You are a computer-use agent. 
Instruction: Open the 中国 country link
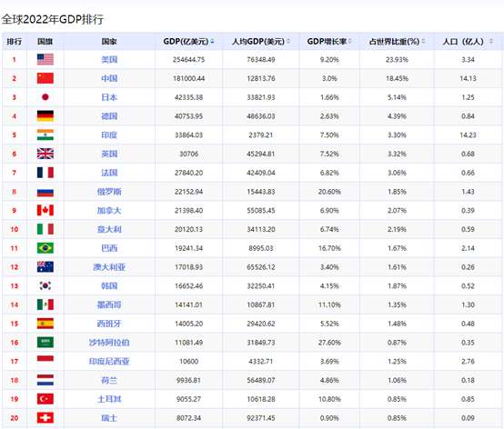[x=109, y=78]
